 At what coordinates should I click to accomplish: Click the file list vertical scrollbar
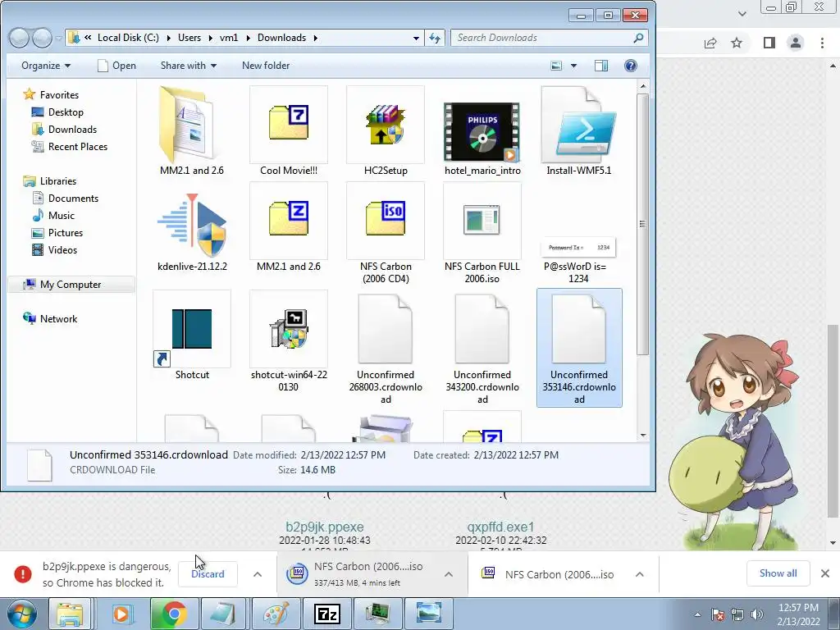(643, 224)
